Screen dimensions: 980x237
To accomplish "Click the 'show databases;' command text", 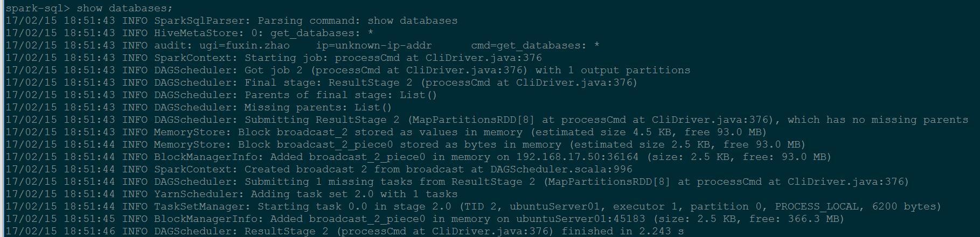I will [124, 8].
